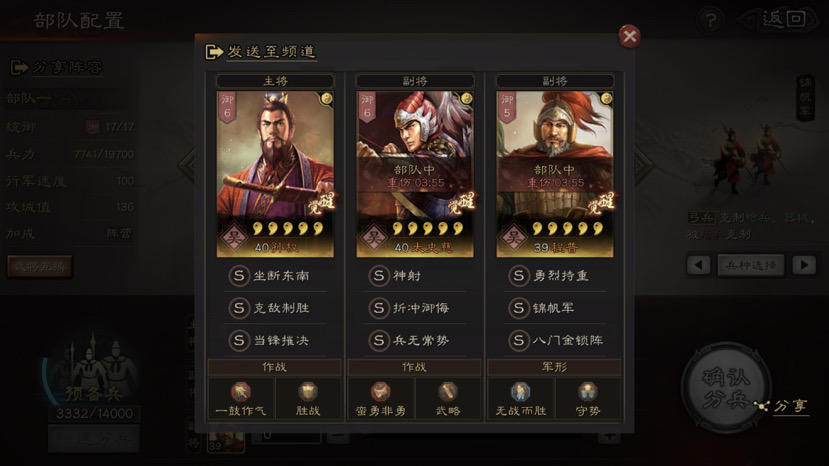The height and width of the screenshot is (466, 829).
Task: Select the 八门金锁阵 skill entry
Action: click(555, 340)
